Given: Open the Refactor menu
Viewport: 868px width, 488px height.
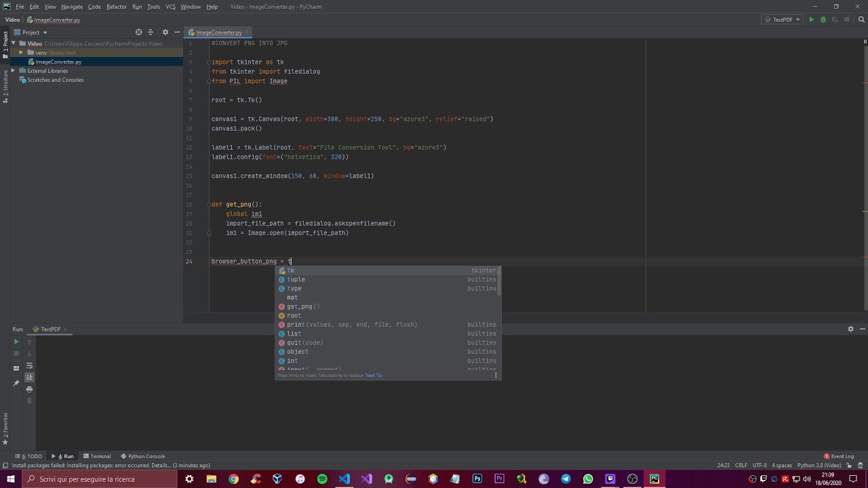Looking at the screenshot, I should click(x=117, y=7).
